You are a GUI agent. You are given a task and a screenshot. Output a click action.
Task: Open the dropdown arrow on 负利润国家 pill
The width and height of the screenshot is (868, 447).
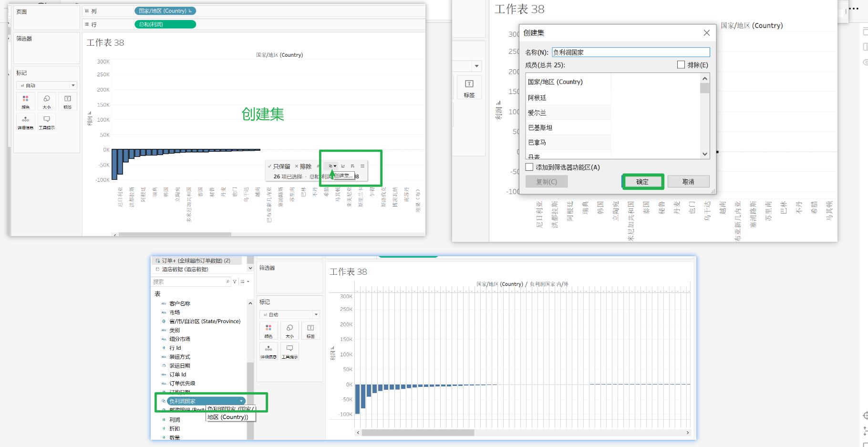[242, 401]
